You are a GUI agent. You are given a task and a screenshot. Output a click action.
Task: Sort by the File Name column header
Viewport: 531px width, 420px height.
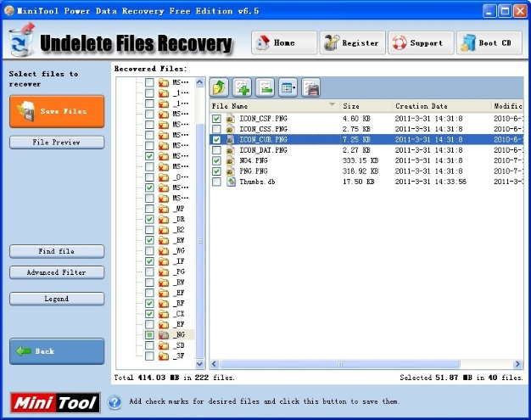coord(275,106)
